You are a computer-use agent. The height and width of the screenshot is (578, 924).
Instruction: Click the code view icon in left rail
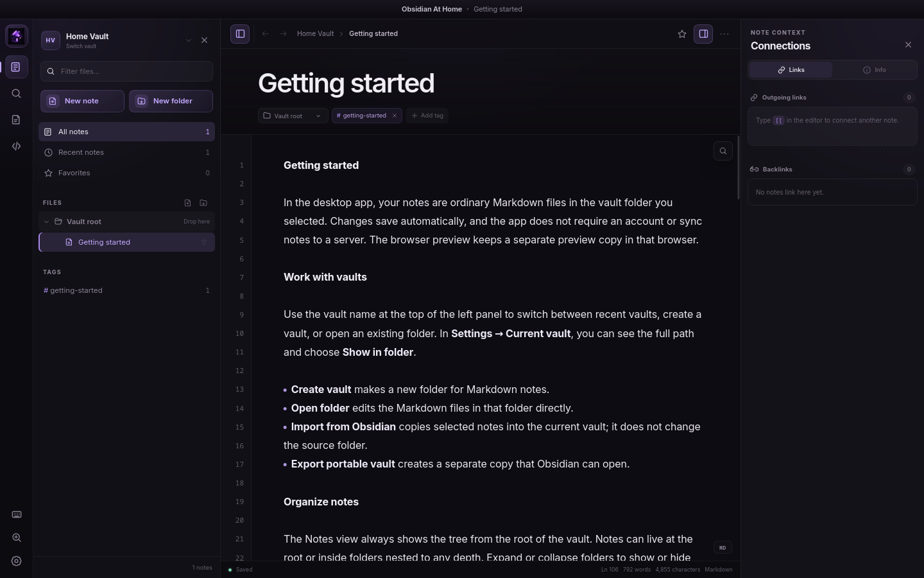[17, 146]
